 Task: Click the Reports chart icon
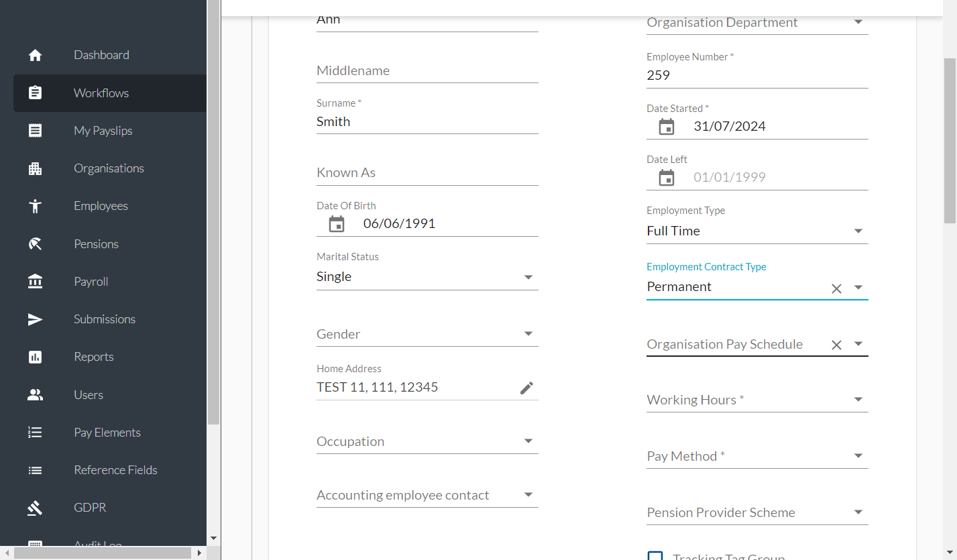pyautogui.click(x=36, y=357)
